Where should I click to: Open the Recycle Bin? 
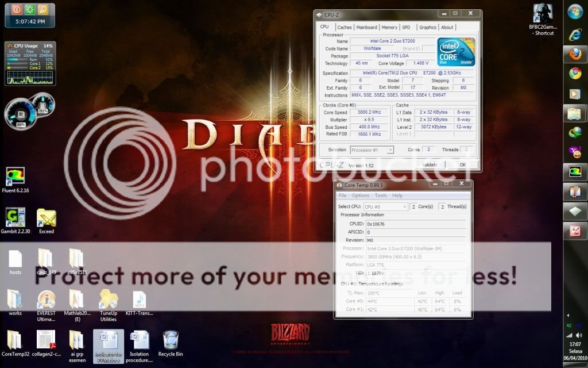[x=171, y=339]
